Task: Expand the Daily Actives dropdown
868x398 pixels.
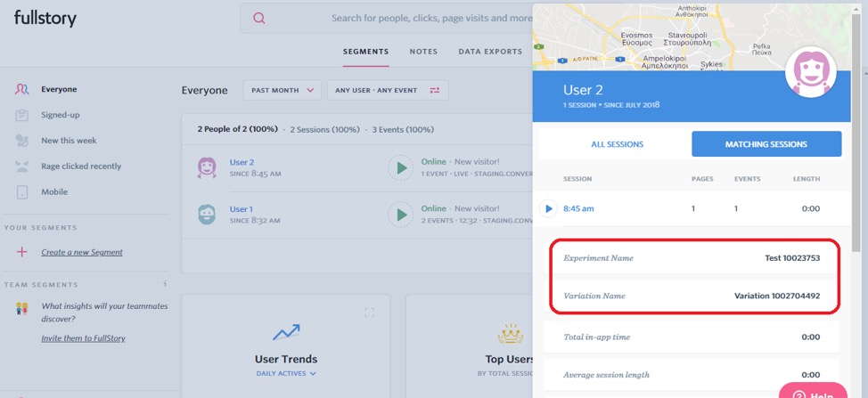Action: (x=286, y=374)
